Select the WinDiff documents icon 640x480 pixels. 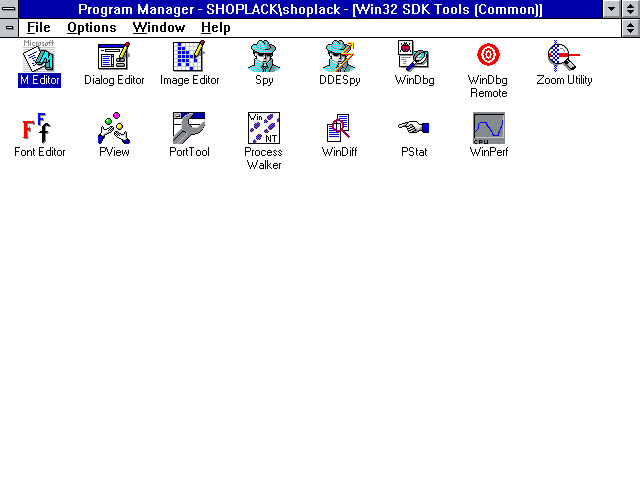point(339,128)
